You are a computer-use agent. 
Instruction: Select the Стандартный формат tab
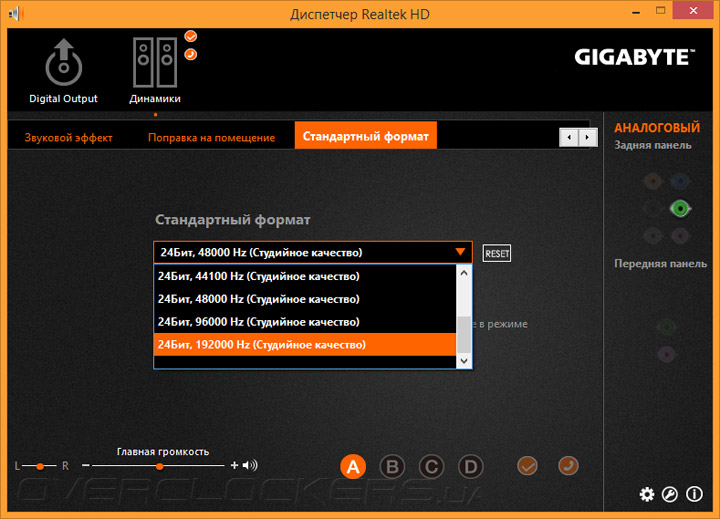[366, 135]
